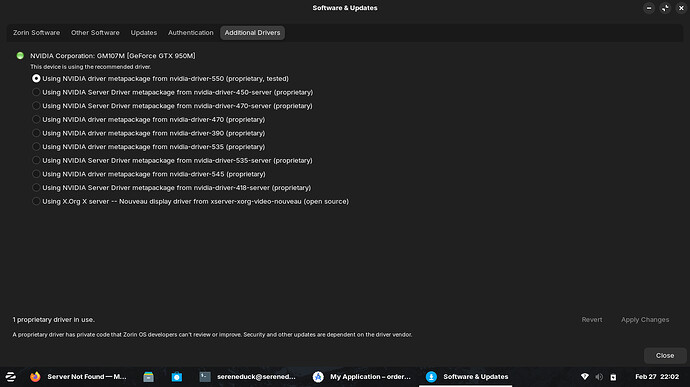Click the network status icon
Viewport: 690px width, 387px height.
[585, 377]
